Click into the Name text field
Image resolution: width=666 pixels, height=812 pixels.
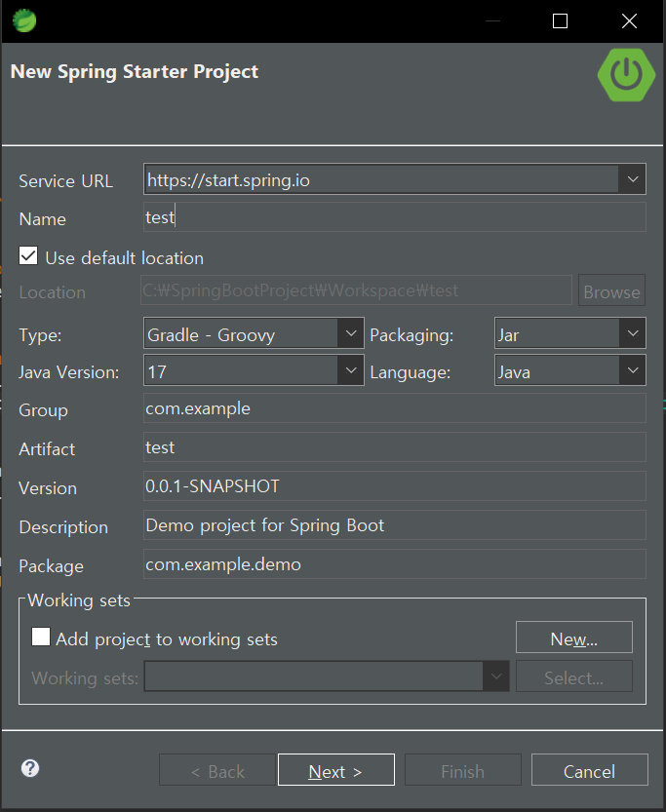394,217
